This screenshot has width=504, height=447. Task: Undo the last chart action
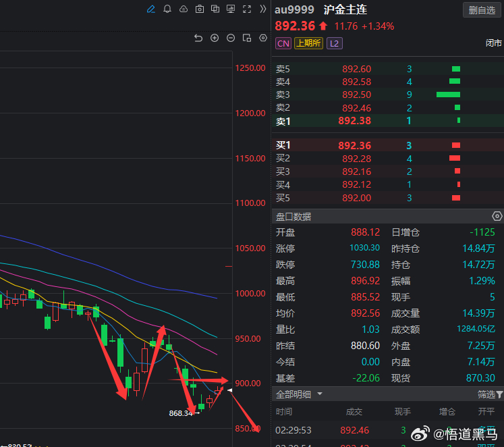198,38
